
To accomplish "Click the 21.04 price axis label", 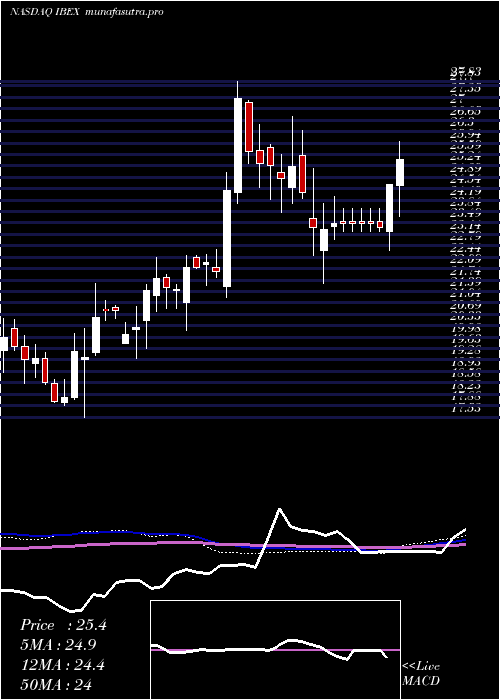I will click(x=466, y=295).
